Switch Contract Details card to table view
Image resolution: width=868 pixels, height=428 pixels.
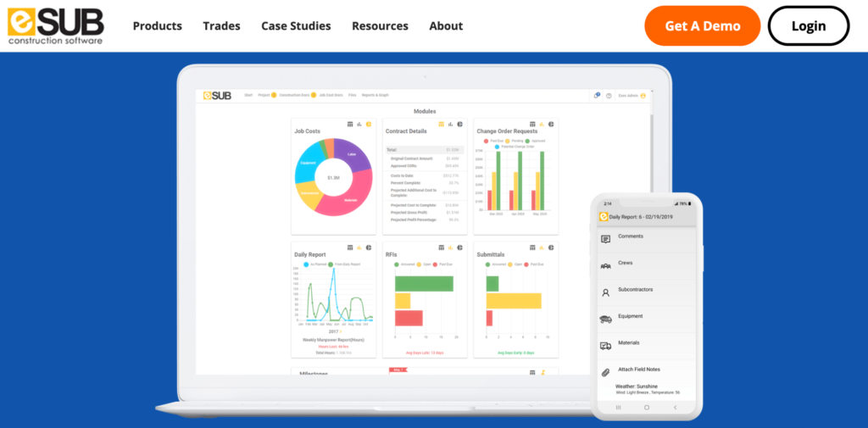point(441,124)
